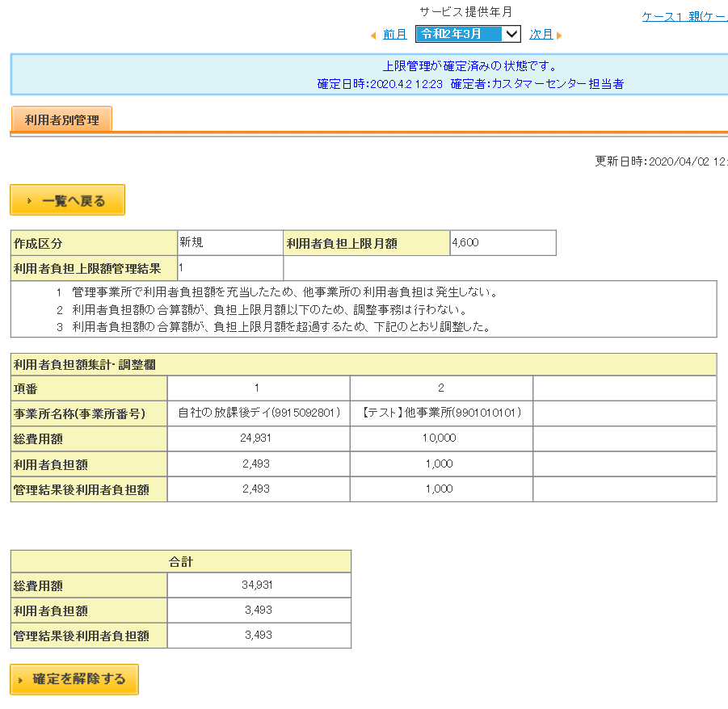Click 総費用額 value 10,000
This screenshot has width=728, height=709.
pos(441,438)
